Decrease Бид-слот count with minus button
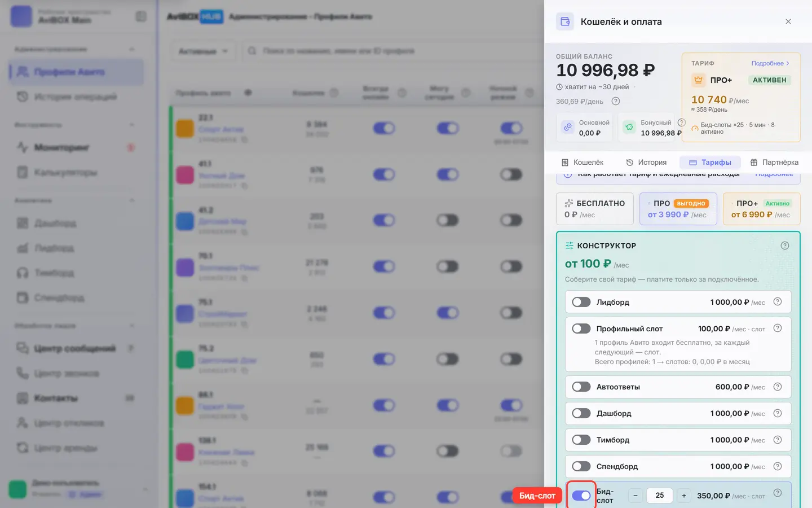Screen dimensions: 812x508 636,496
